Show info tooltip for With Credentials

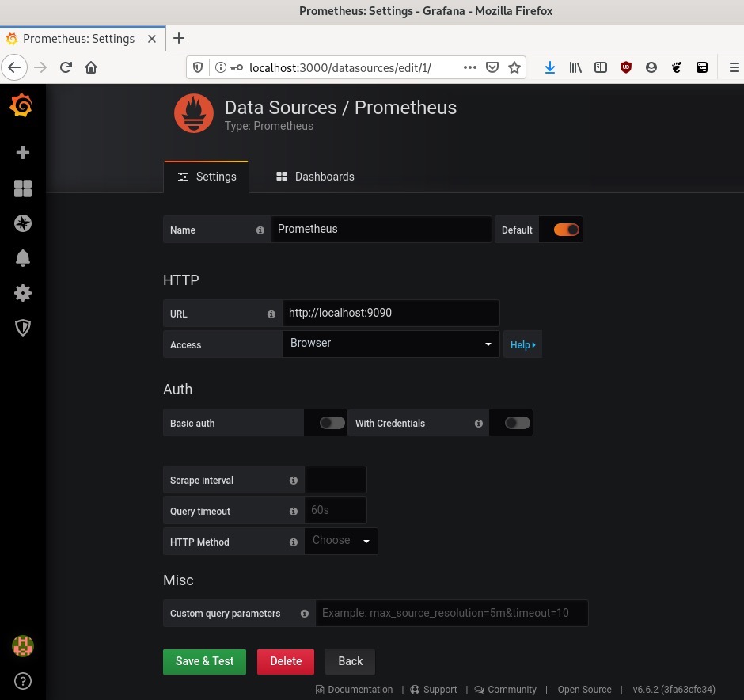click(x=478, y=424)
